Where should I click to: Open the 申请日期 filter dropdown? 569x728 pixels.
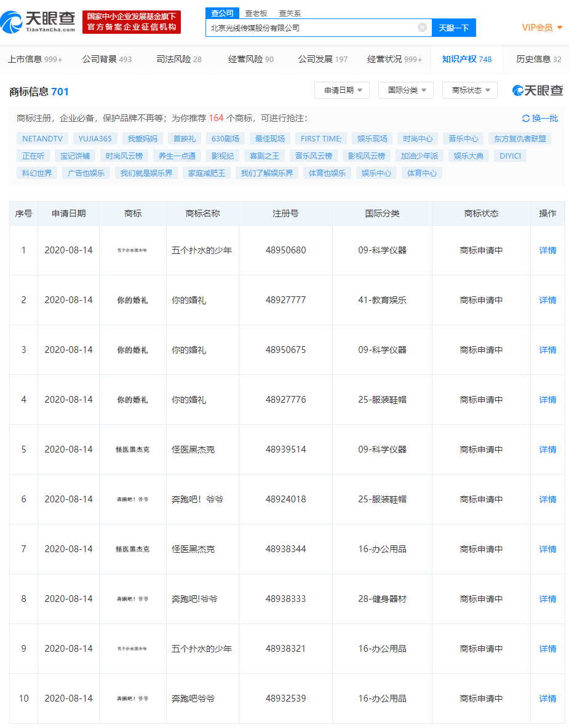pos(342,90)
